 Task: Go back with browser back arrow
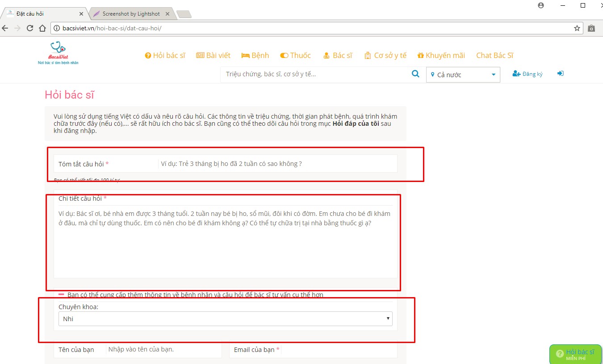(5, 28)
